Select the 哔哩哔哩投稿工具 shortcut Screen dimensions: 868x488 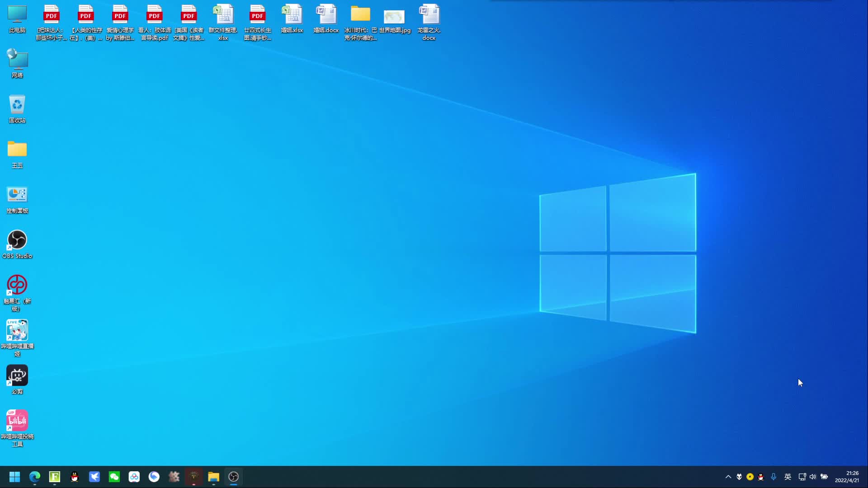click(17, 428)
